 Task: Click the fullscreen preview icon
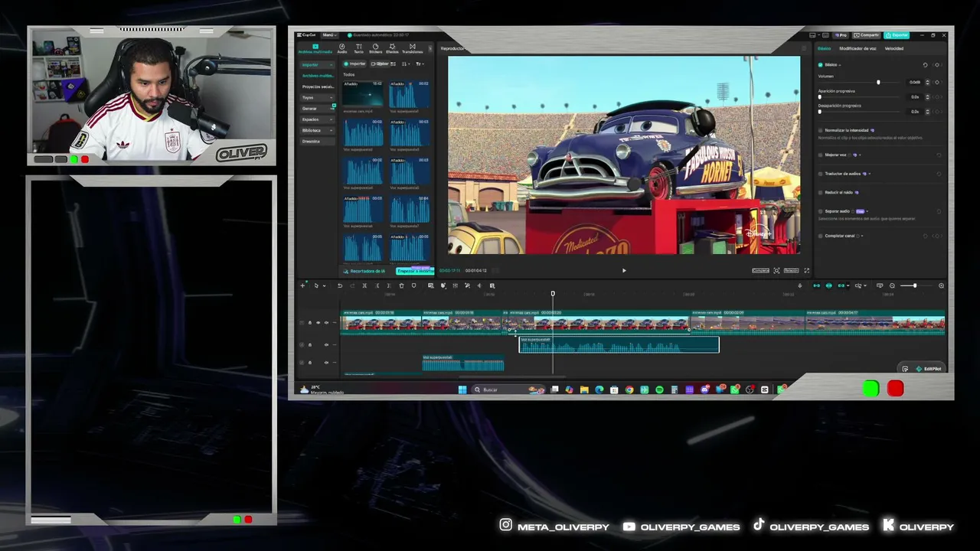(806, 270)
